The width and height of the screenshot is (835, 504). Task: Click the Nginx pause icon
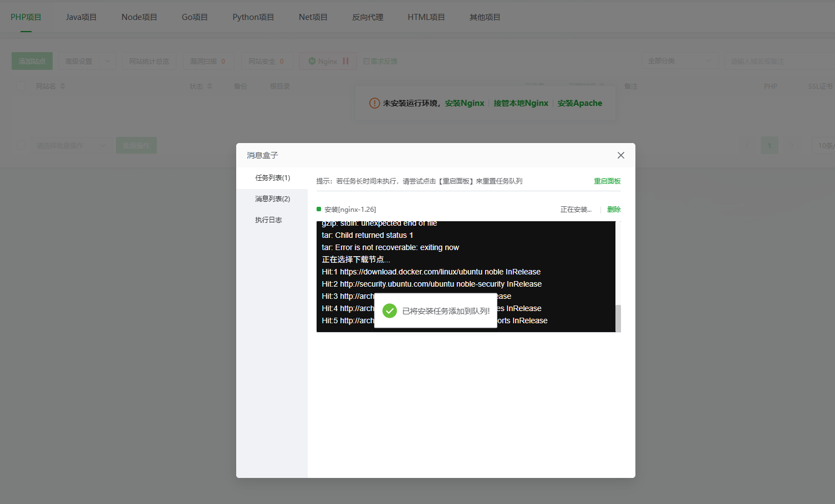[x=346, y=61]
